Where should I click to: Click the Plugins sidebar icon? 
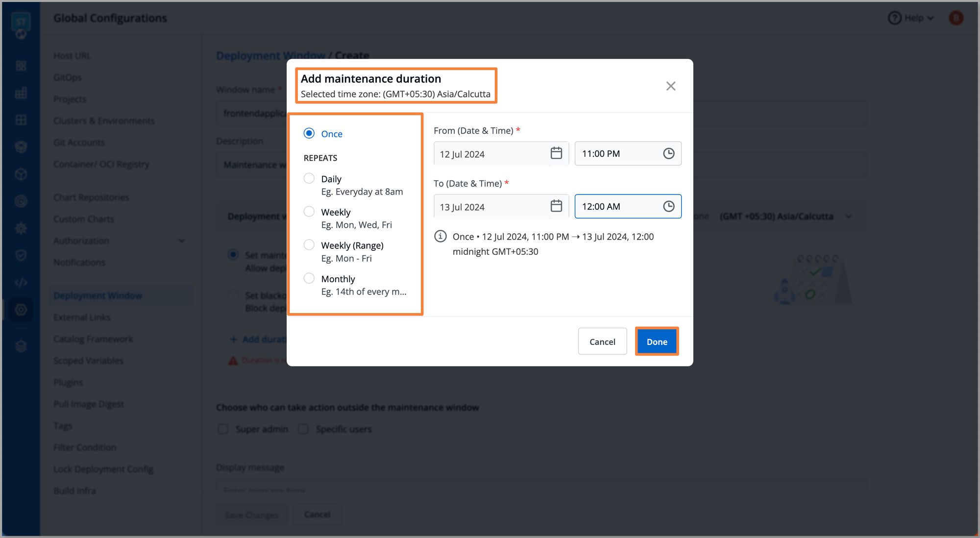68,382
